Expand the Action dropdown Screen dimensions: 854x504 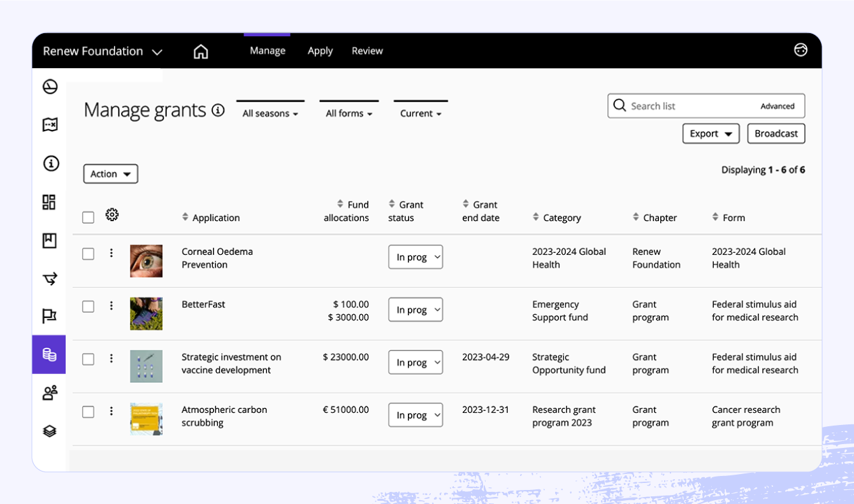110,173
